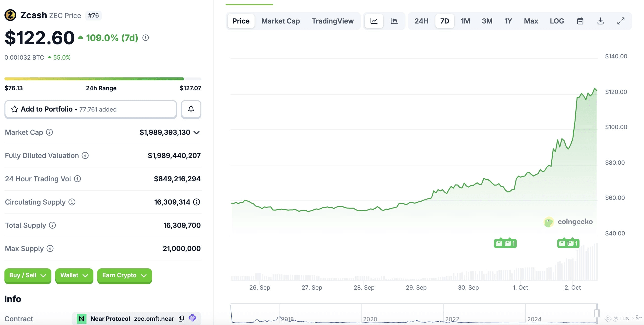The height and width of the screenshot is (325, 644).
Task: Click the news marker near 2. Oct
Action: tap(568, 243)
